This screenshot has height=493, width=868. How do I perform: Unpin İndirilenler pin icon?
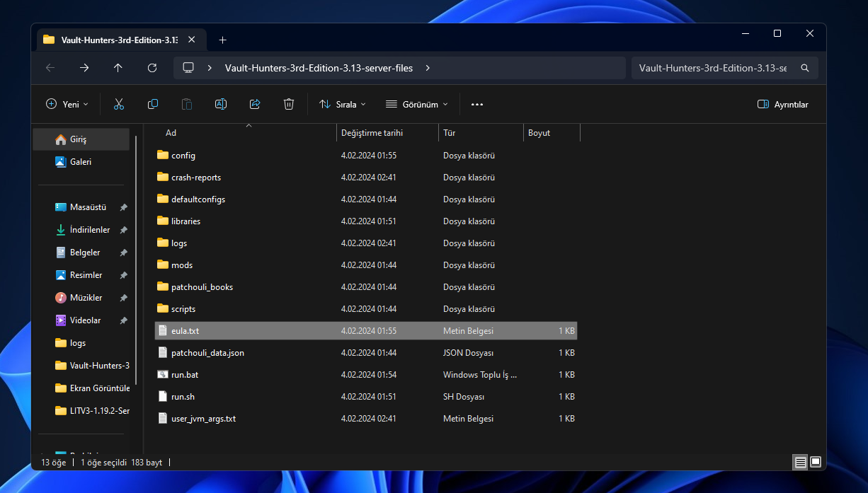tap(123, 230)
